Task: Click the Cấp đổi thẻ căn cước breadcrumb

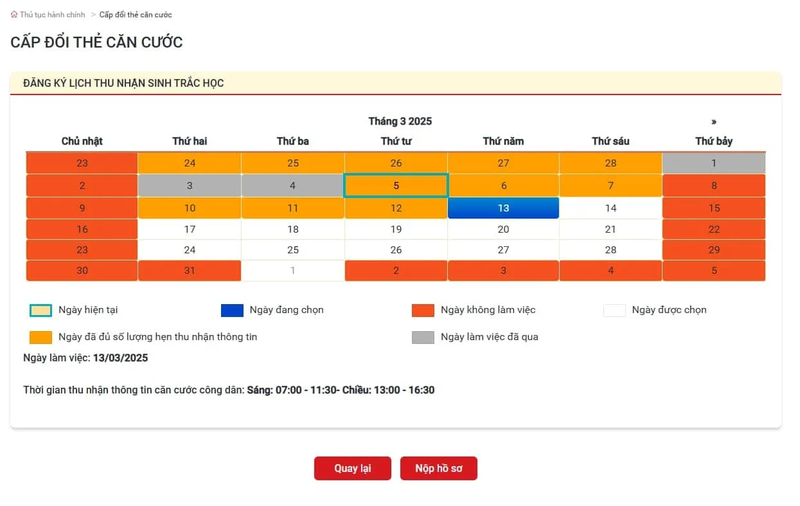Action: click(136, 15)
